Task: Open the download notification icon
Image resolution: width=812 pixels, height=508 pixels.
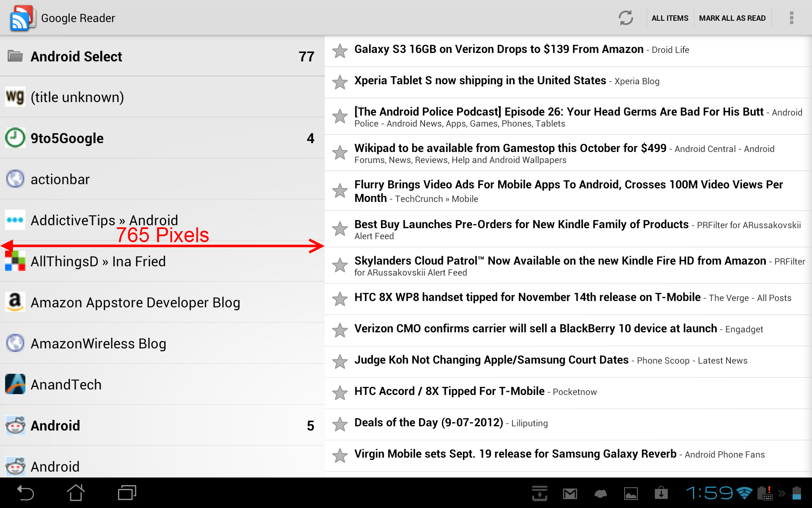Action: [540, 493]
